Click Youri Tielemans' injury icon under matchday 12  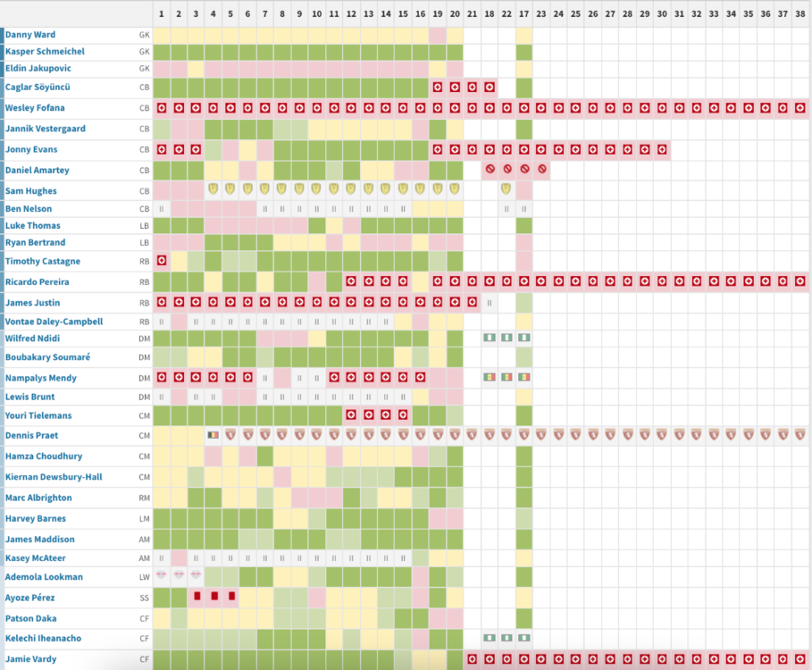coord(351,415)
